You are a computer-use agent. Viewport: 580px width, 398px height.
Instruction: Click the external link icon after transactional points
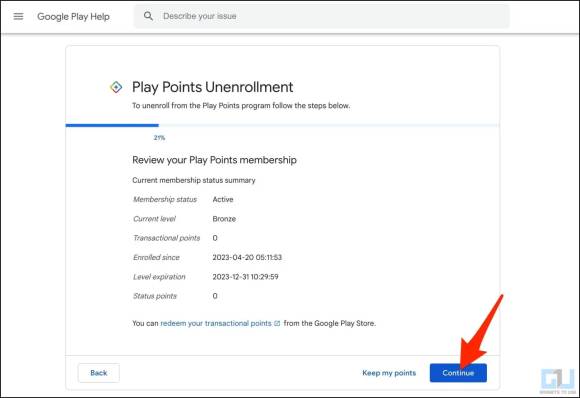277,323
